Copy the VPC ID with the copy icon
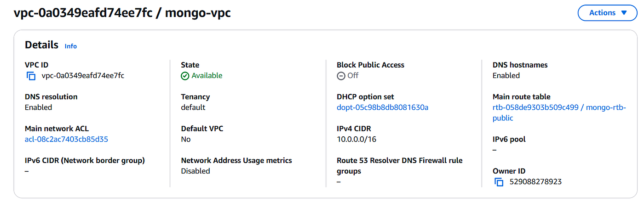 pos(31,76)
